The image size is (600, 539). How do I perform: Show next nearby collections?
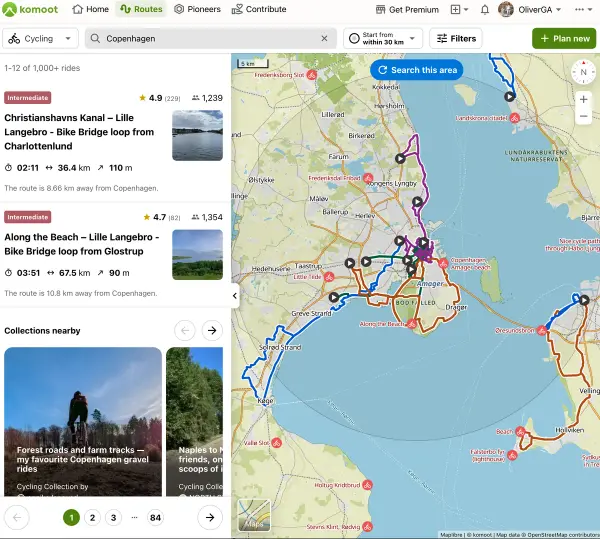[x=212, y=331]
